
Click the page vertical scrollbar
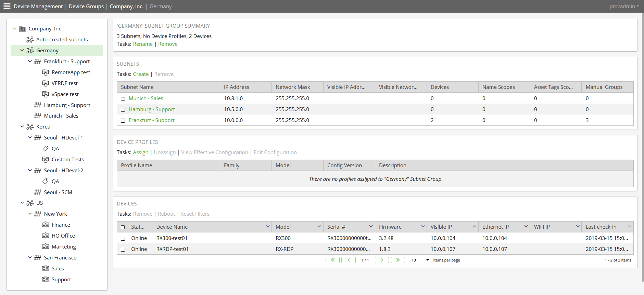pyautogui.click(x=643, y=147)
